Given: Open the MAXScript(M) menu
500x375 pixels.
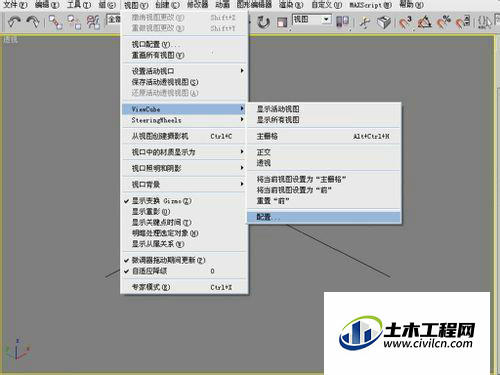Looking at the screenshot, I should (370, 5).
